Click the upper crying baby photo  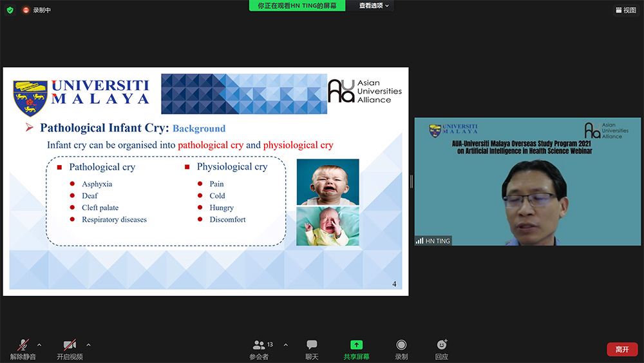click(328, 182)
